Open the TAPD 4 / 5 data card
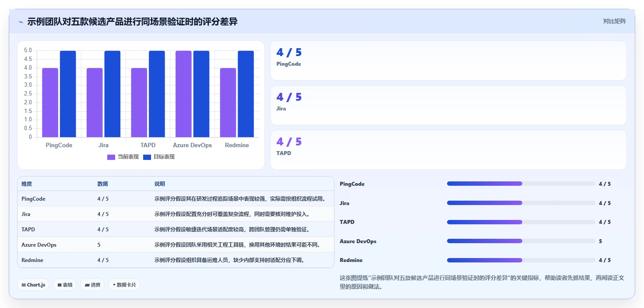The height and width of the screenshot is (308, 644). [x=448, y=150]
